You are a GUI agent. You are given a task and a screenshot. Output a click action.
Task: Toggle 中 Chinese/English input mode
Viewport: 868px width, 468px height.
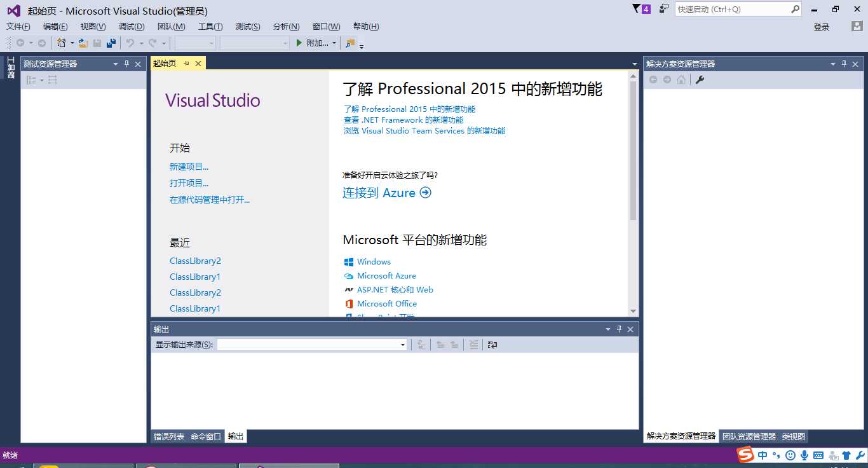click(x=763, y=455)
